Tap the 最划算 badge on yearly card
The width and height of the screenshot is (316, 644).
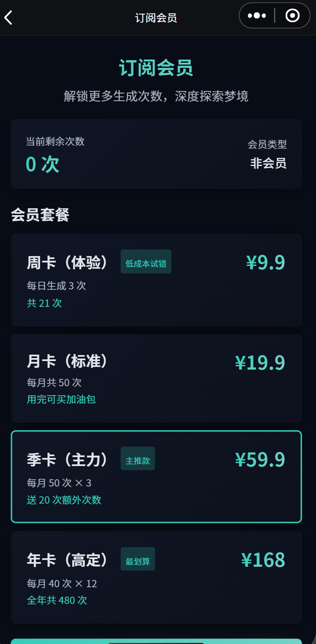coord(138,559)
